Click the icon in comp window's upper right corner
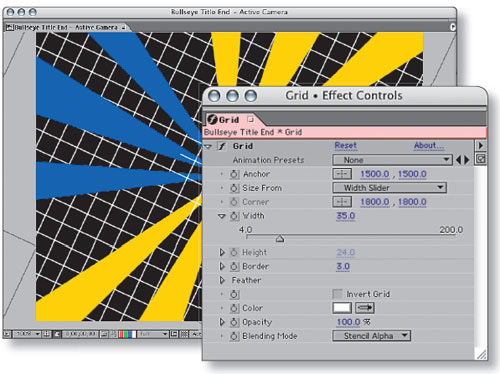 [453, 27]
